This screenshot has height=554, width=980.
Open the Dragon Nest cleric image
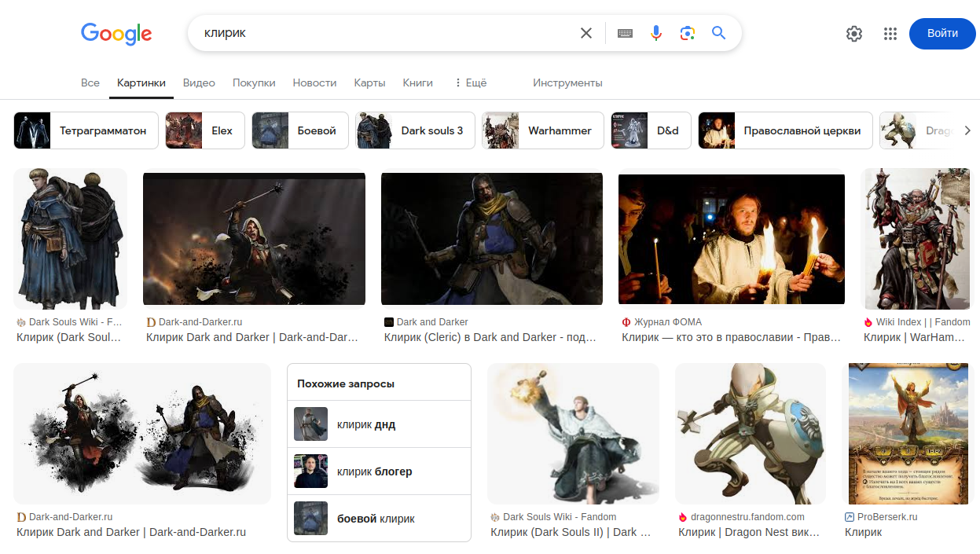[751, 434]
